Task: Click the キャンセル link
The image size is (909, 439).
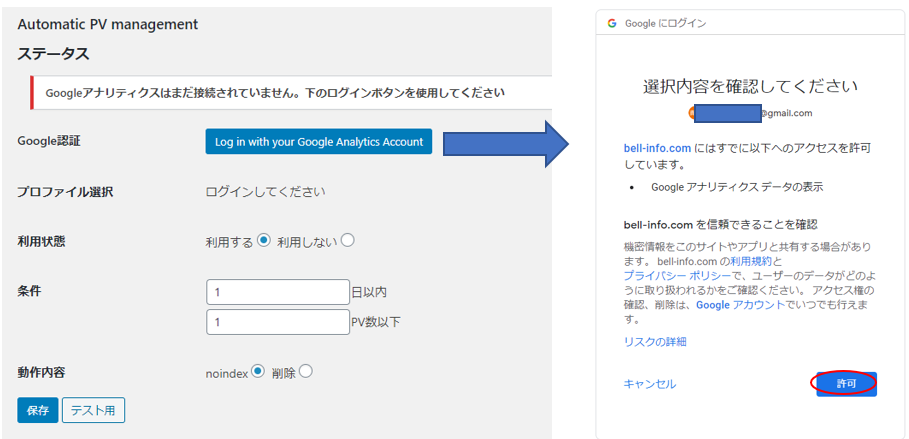Action: 649,384
